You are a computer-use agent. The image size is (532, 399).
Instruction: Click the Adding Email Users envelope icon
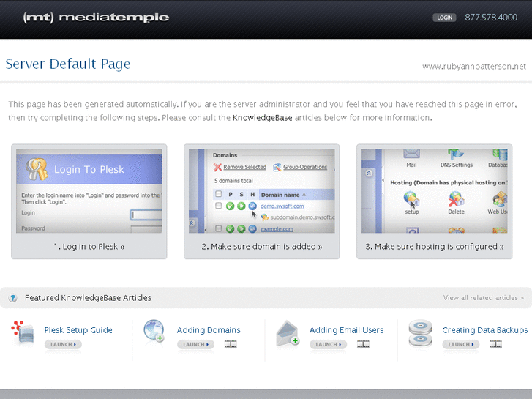click(288, 333)
